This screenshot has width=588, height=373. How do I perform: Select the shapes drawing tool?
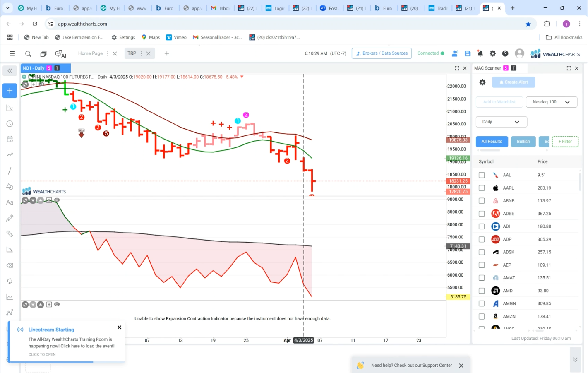pos(10,187)
